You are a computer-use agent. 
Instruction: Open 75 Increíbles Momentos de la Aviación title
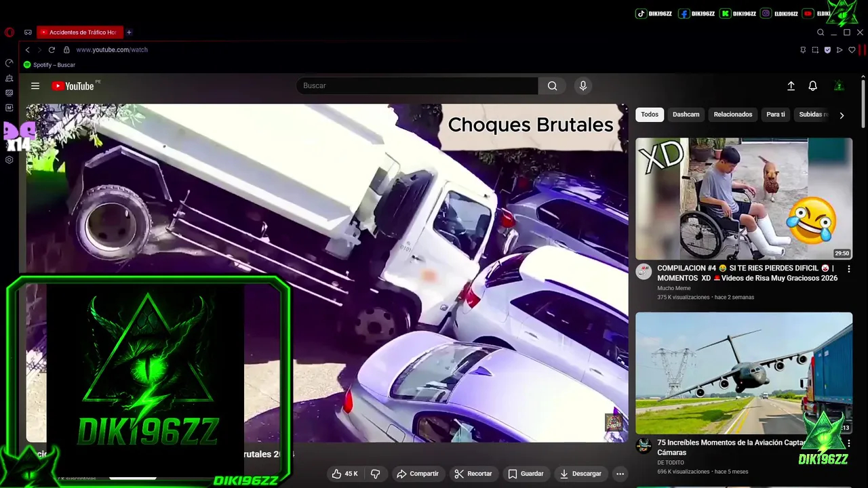pos(731,447)
